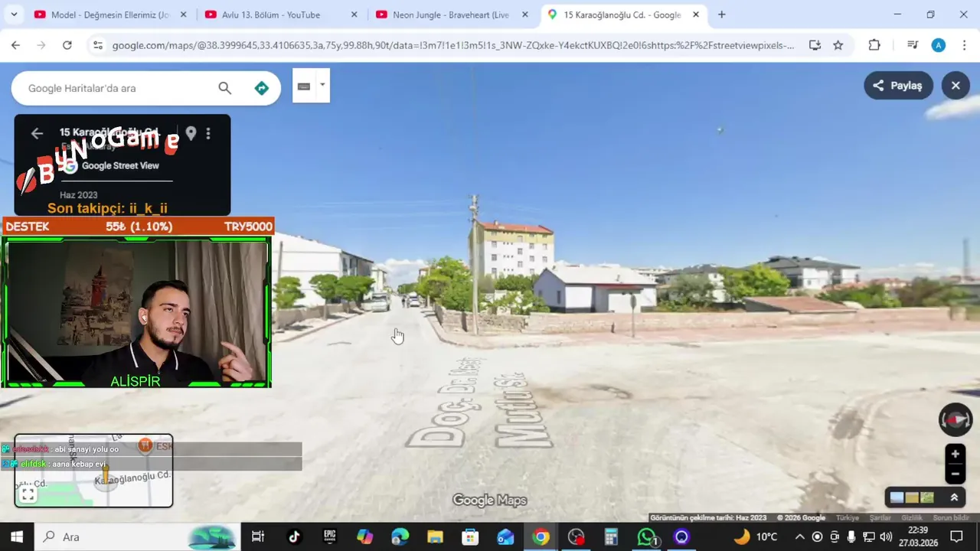Click the Karaoğlanoğlu Cd. minimap
980x551 pixels.
click(x=93, y=471)
